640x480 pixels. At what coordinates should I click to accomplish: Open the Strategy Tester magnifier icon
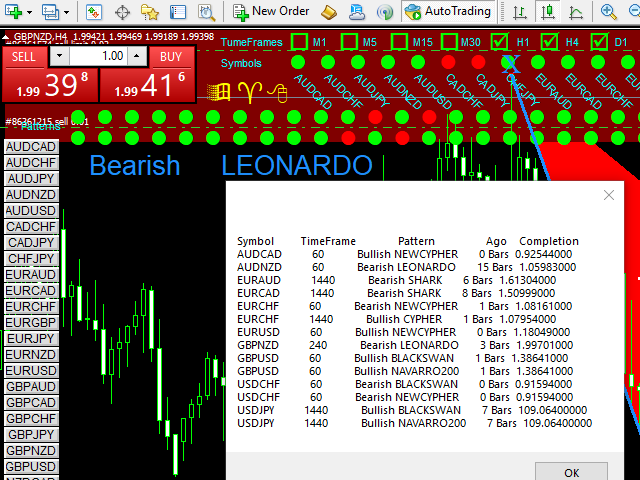(206, 12)
